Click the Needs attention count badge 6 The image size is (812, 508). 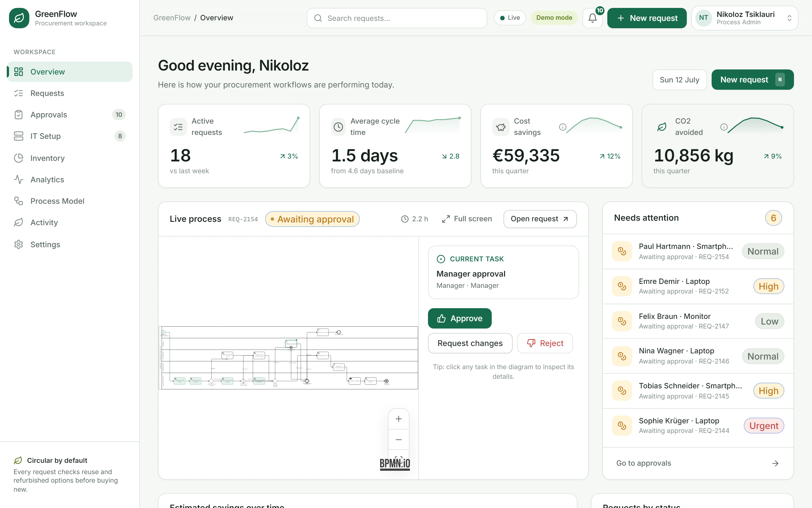pyautogui.click(x=773, y=218)
